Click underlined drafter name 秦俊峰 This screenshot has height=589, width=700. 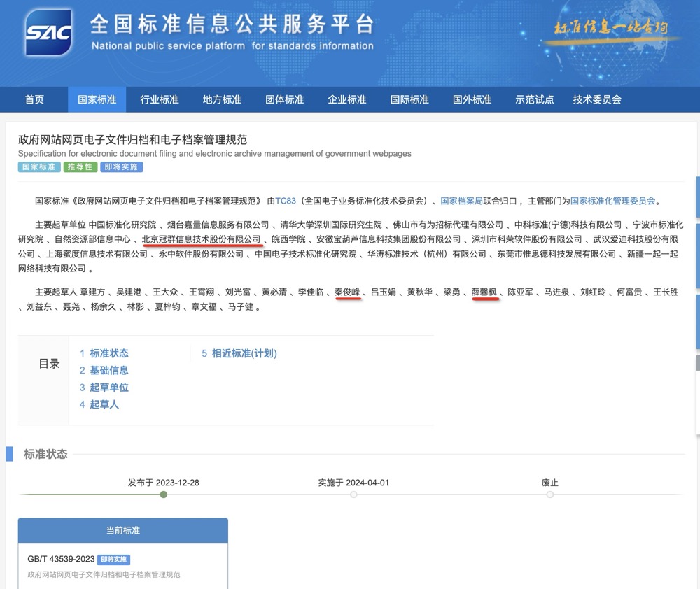tap(347, 292)
